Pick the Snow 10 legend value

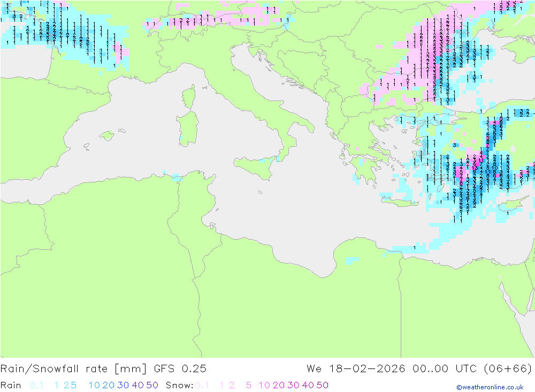[264, 385]
